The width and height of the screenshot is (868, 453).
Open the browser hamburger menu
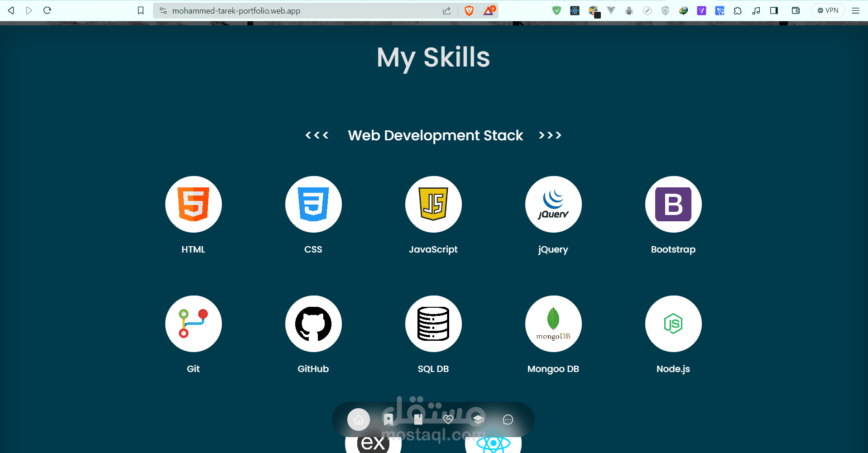click(855, 10)
